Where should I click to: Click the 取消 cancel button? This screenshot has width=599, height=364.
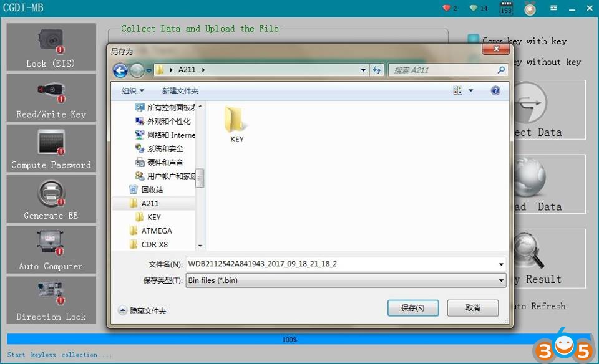click(x=472, y=308)
